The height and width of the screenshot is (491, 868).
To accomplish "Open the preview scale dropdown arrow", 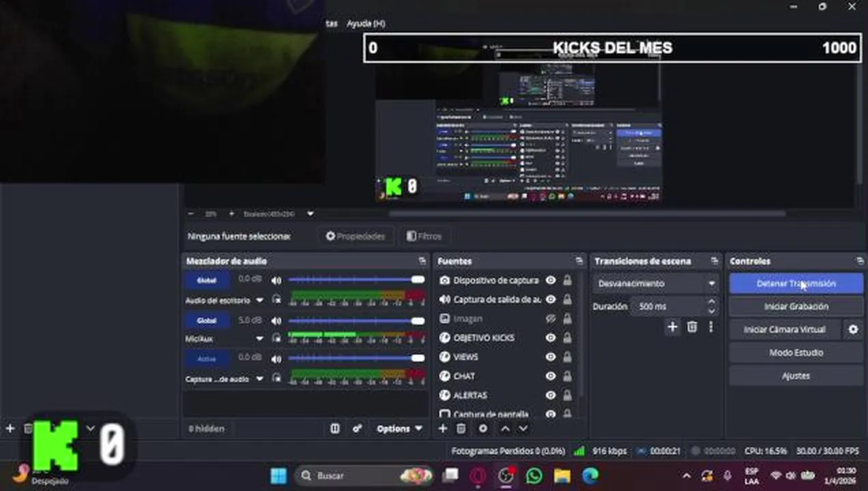I will [x=310, y=213].
